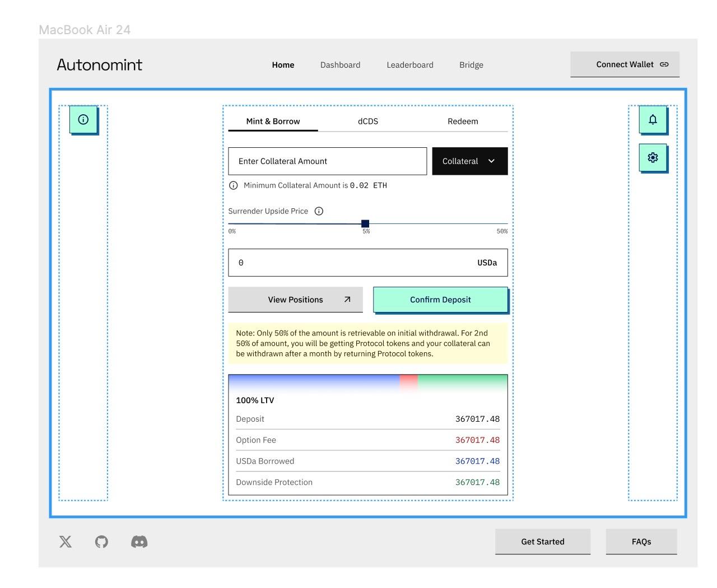Click the X (Twitter) icon in the footer
This screenshot has height=588, width=717.
point(66,542)
